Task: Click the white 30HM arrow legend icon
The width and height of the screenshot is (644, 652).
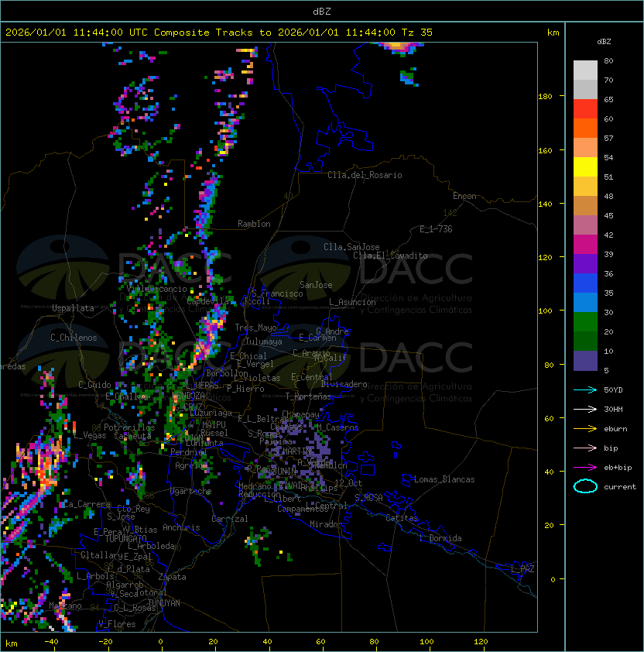Action: click(585, 409)
